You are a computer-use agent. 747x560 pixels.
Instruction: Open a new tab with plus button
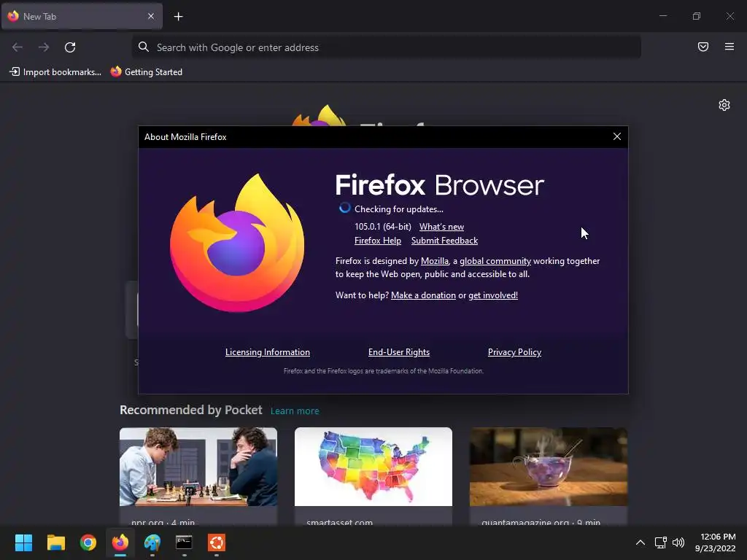tap(178, 17)
